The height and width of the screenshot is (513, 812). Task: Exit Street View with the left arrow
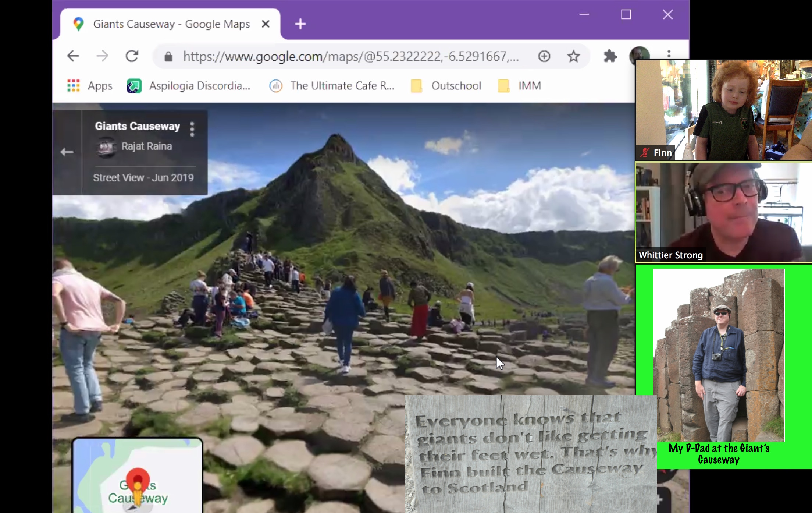click(x=67, y=152)
